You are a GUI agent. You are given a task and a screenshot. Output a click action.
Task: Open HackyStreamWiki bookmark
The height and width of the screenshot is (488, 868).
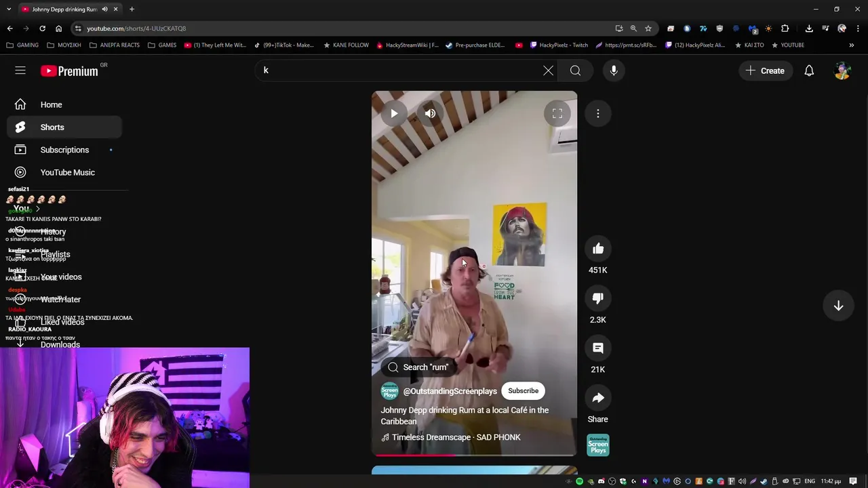(x=407, y=45)
